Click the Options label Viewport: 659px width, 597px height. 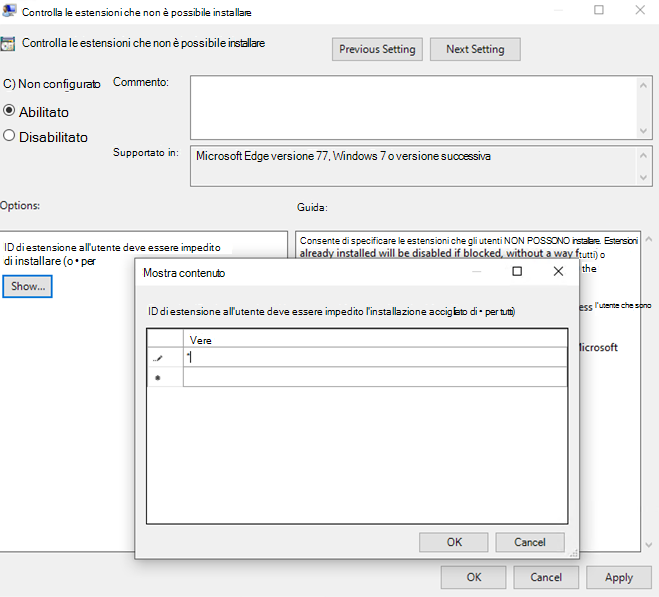20,206
